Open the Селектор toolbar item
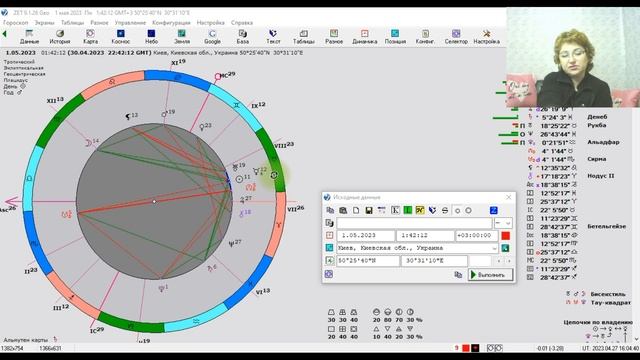Image resolution: width=640 pixels, height=360 pixels. [456, 36]
